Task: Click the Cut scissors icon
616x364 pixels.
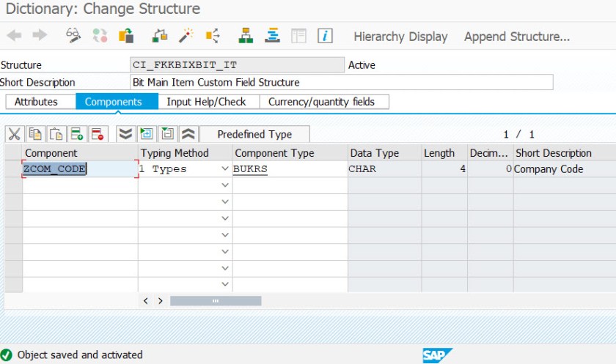Action: (x=15, y=134)
